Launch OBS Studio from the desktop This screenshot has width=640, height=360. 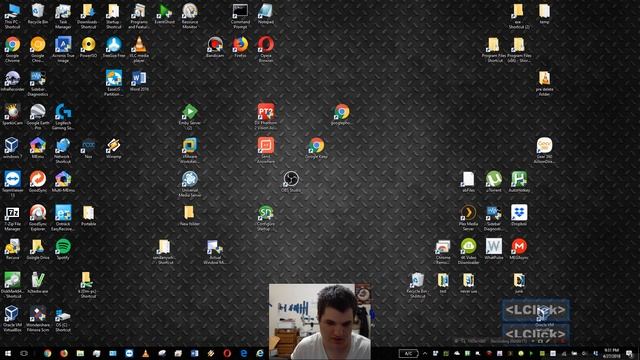pyautogui.click(x=291, y=182)
